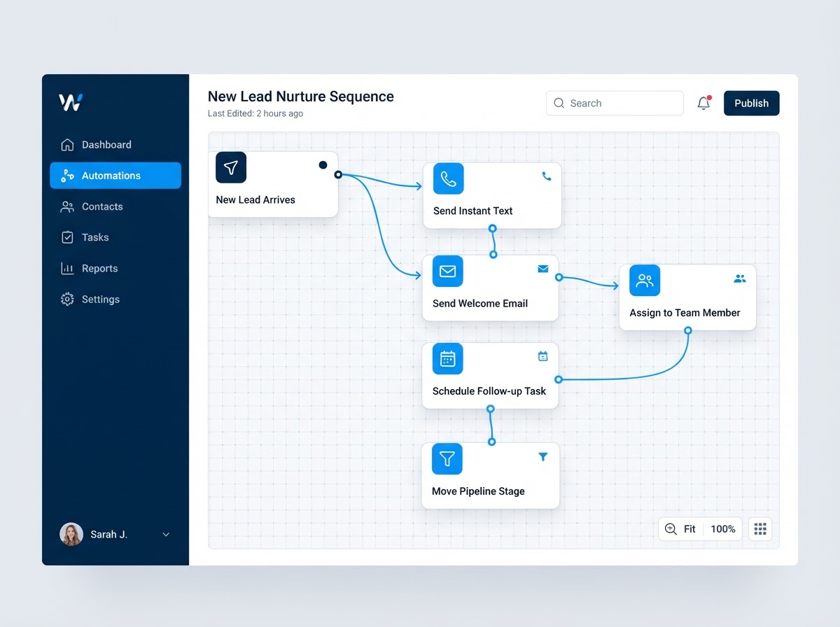Select the Send Welcome Email label
This screenshot has width=840, height=627.
[480, 303]
